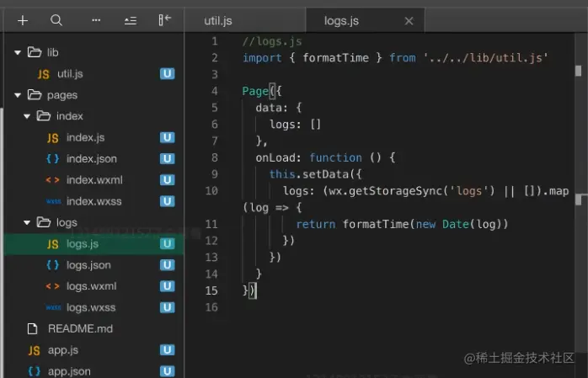
Task: Select the lib folder
Action: pos(94,52)
